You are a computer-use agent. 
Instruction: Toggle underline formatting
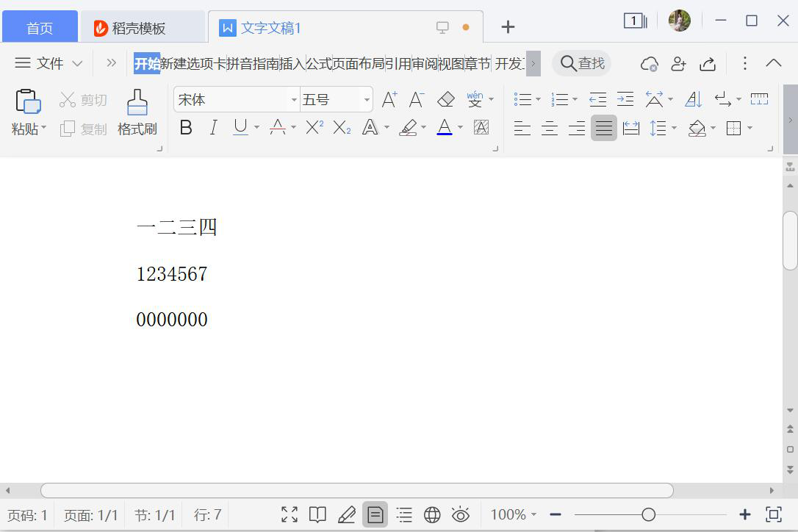[x=241, y=127]
